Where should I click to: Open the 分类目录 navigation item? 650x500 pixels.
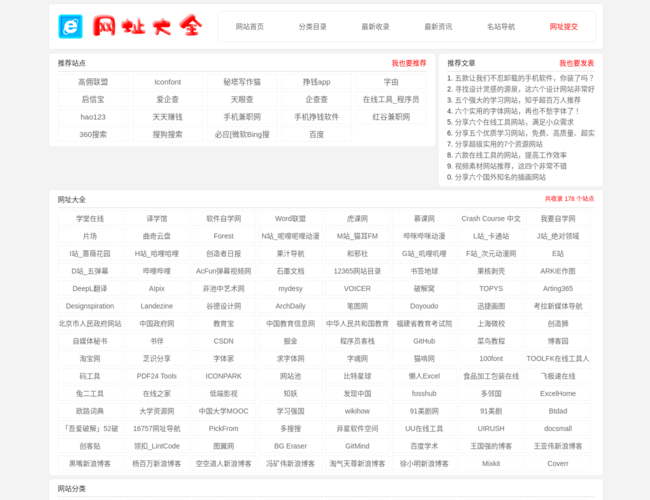[313, 27]
